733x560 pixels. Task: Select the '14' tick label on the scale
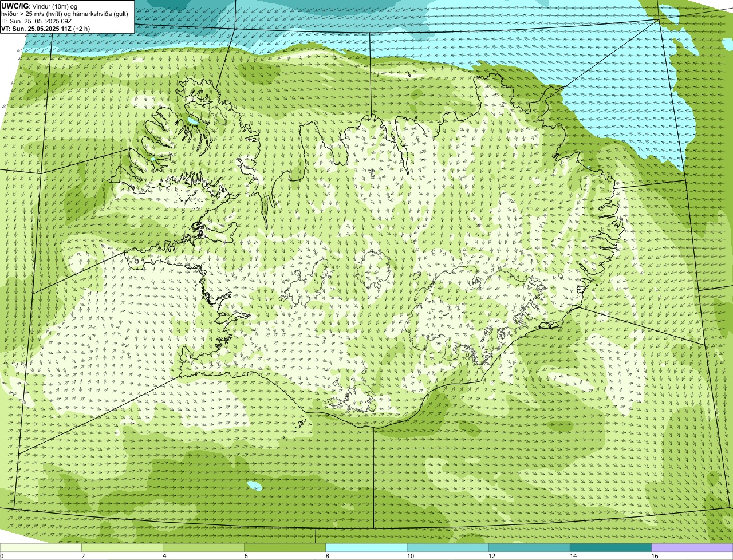[573, 556]
